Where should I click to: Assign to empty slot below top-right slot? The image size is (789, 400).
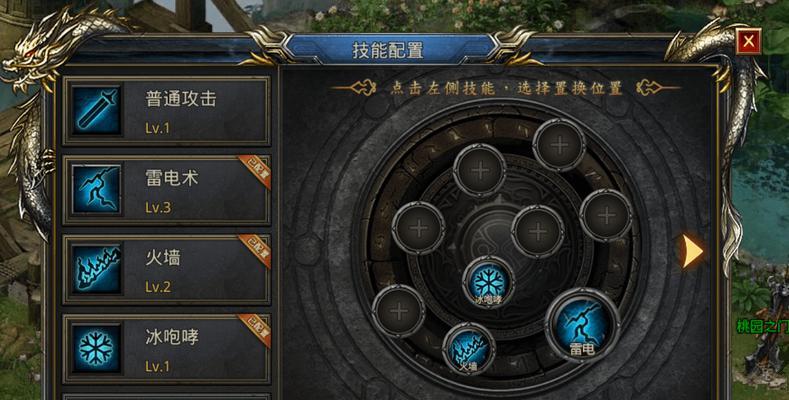(606, 215)
